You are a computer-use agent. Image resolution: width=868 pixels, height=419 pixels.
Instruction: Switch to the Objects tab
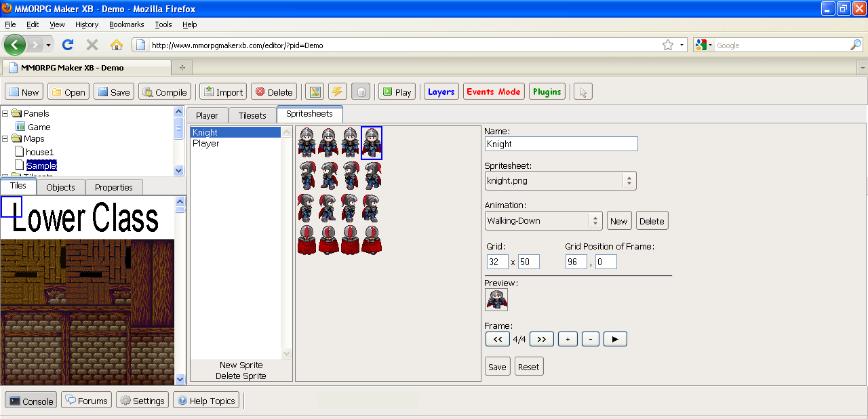pos(60,187)
